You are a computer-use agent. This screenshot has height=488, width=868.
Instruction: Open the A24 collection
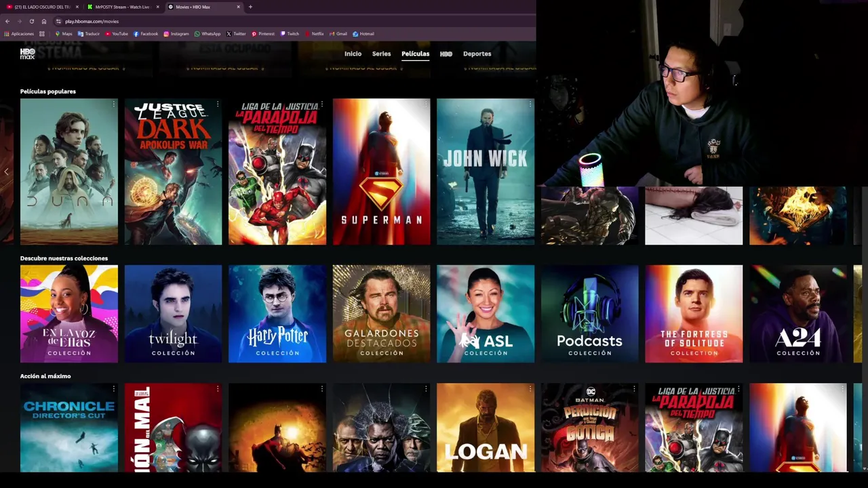click(798, 314)
